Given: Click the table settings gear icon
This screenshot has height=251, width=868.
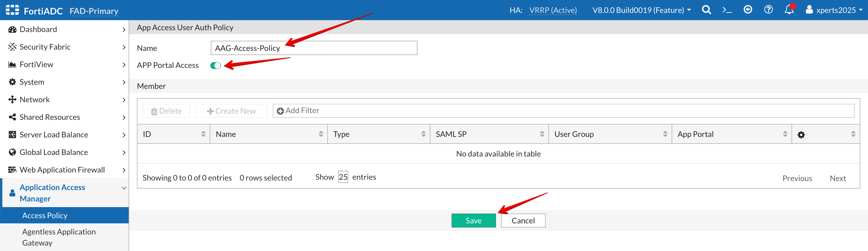Looking at the screenshot, I should [x=801, y=135].
